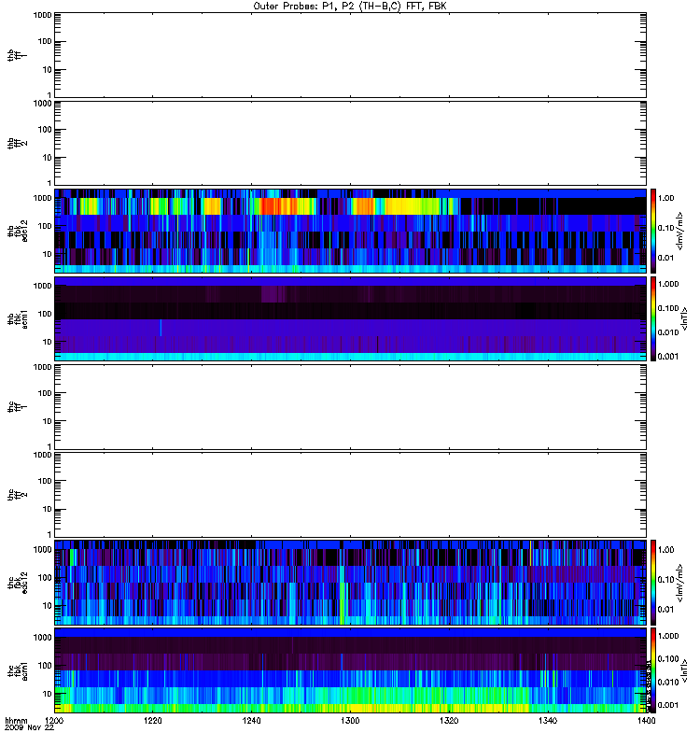Click the 1400 time axis label

646,721
